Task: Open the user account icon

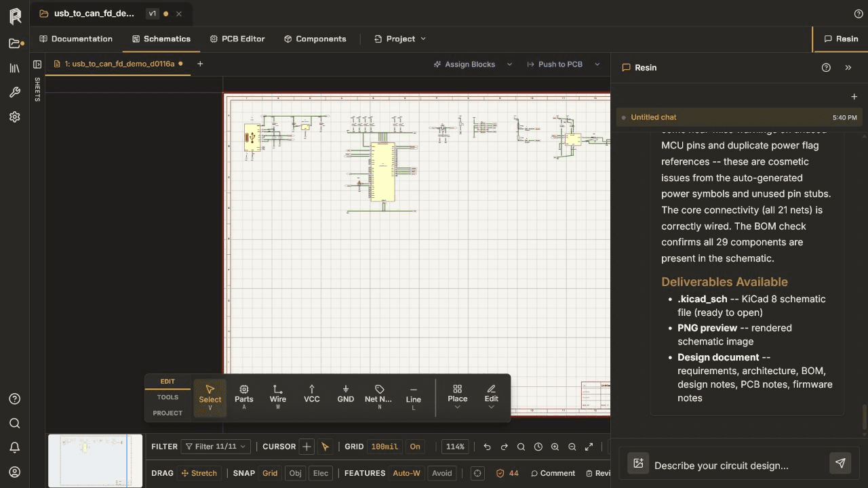Action: point(15,472)
